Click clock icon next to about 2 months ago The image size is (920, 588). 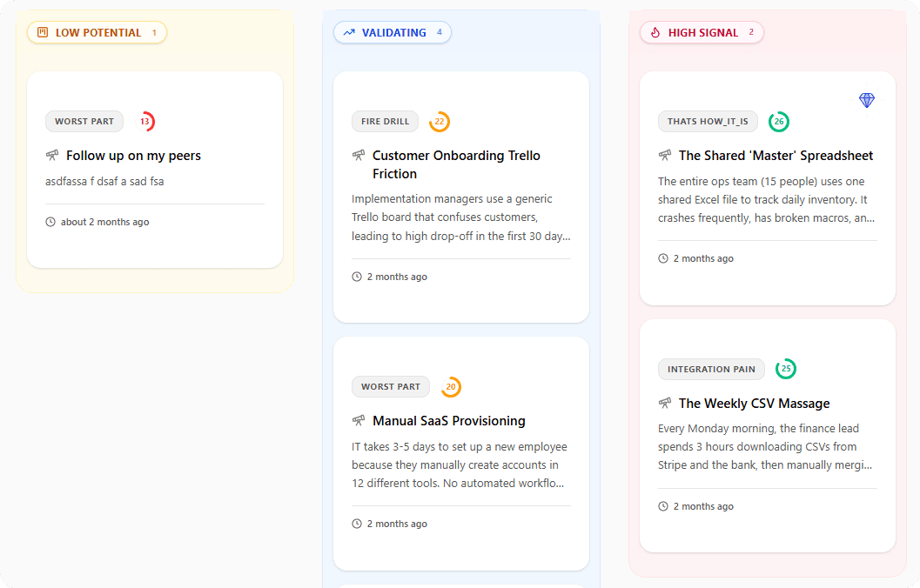[x=50, y=222]
